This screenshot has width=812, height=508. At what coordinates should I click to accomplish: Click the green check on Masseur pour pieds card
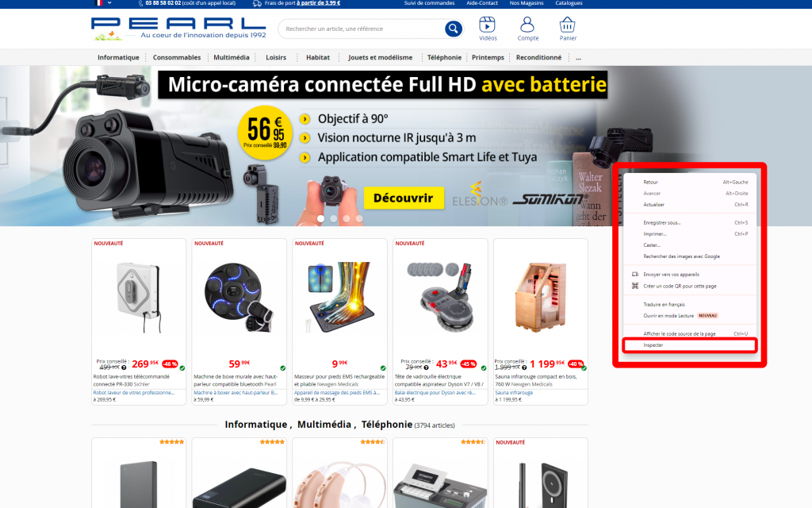[383, 368]
